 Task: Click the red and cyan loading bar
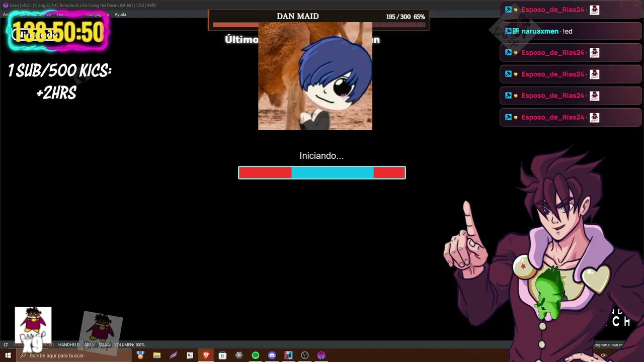[322, 173]
